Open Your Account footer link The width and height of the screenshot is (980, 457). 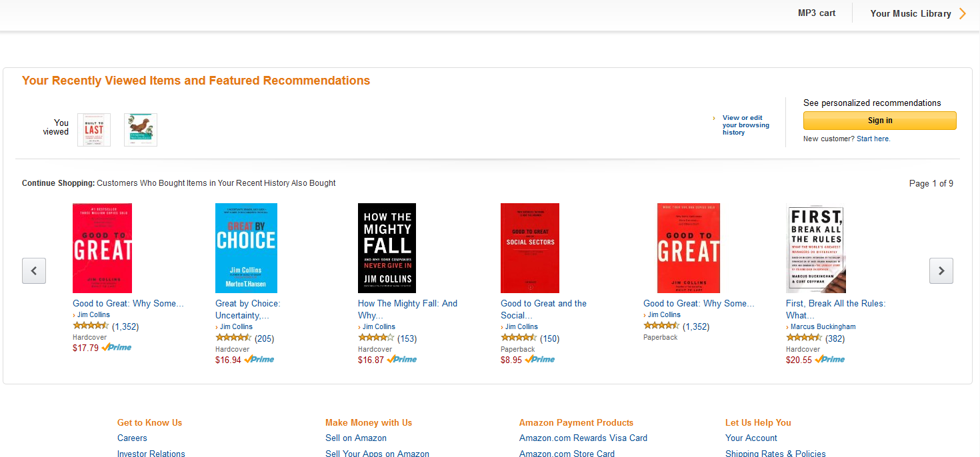pyautogui.click(x=751, y=438)
